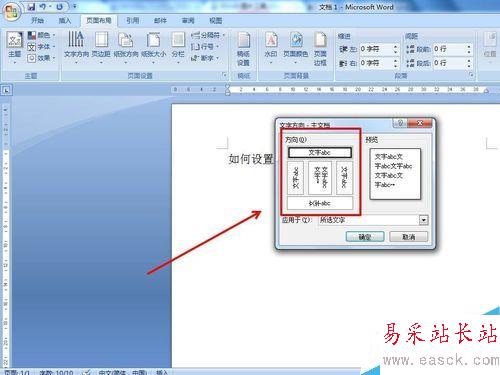Screen dimensions: 500x375
Task: Click right indent marker on ruler
Action: click(486, 90)
